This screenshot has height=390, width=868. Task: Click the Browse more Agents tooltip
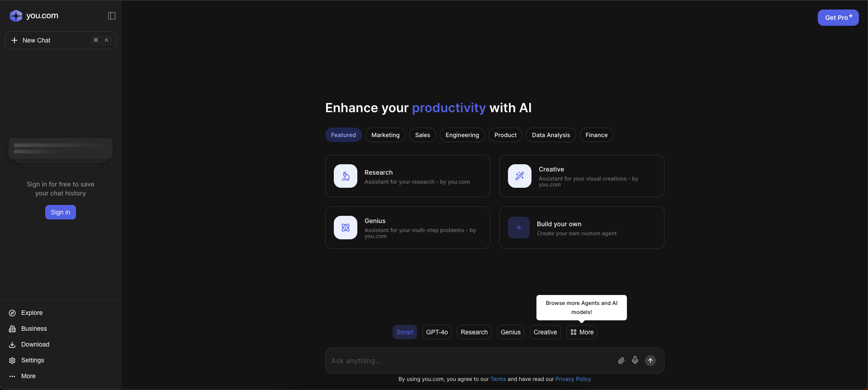click(x=582, y=308)
